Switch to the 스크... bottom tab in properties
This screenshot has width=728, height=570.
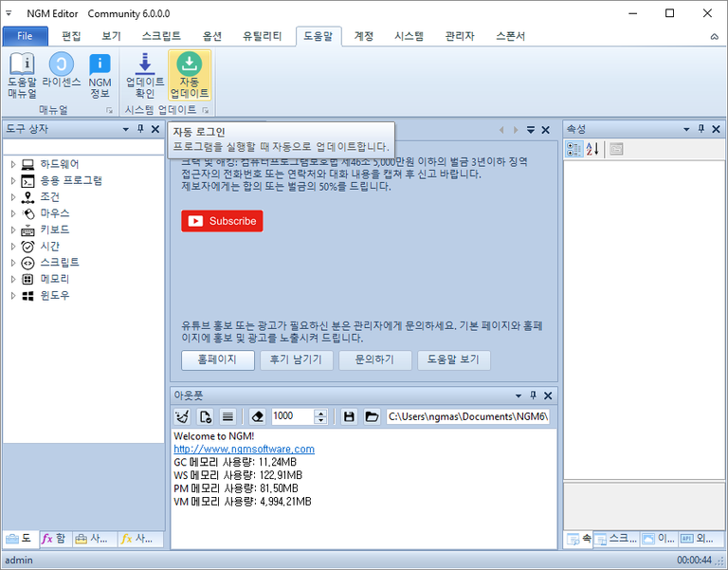[x=616, y=539]
